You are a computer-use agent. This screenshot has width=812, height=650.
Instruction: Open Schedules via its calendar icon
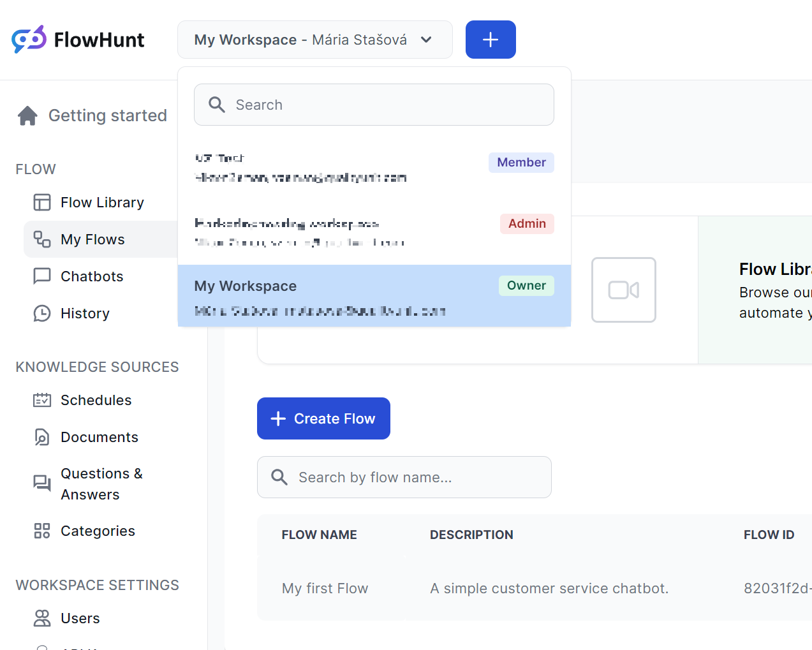42,399
